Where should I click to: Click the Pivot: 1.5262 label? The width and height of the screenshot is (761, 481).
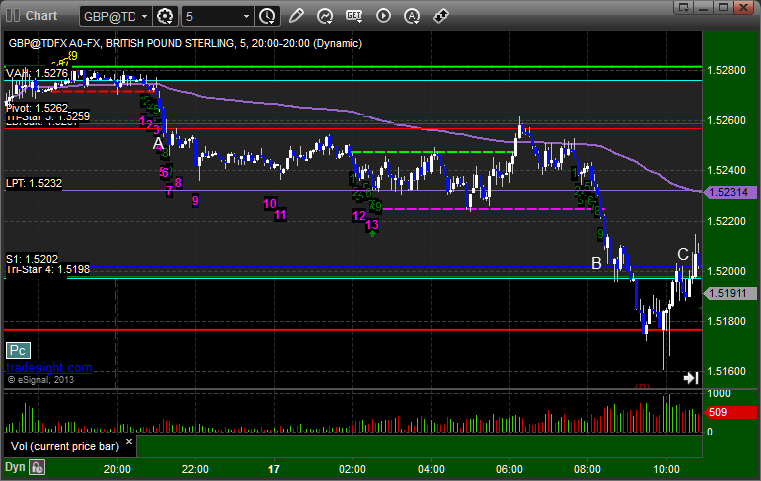click(37, 108)
